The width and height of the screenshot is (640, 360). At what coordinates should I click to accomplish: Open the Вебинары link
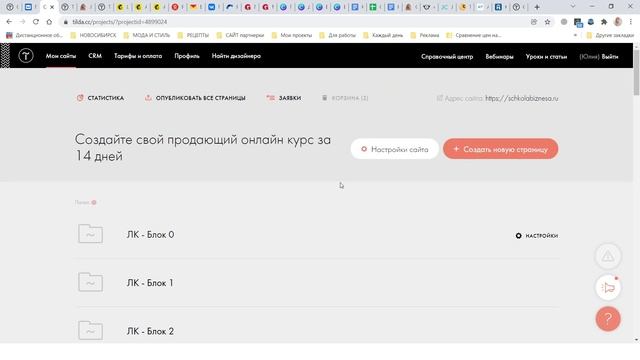point(499,56)
